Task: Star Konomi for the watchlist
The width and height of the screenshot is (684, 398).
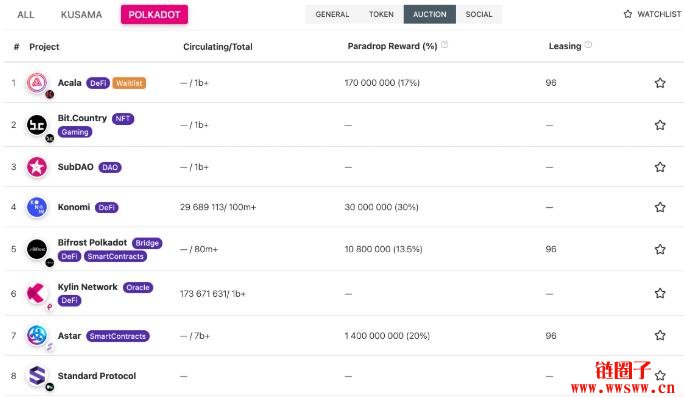Action: pos(660,207)
